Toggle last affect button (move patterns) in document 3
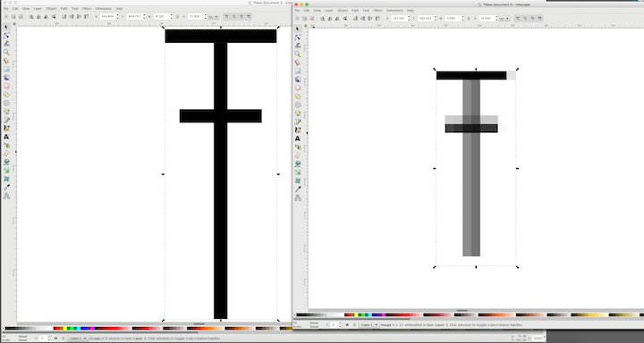The height and width of the screenshot is (343, 644). tap(249, 16)
